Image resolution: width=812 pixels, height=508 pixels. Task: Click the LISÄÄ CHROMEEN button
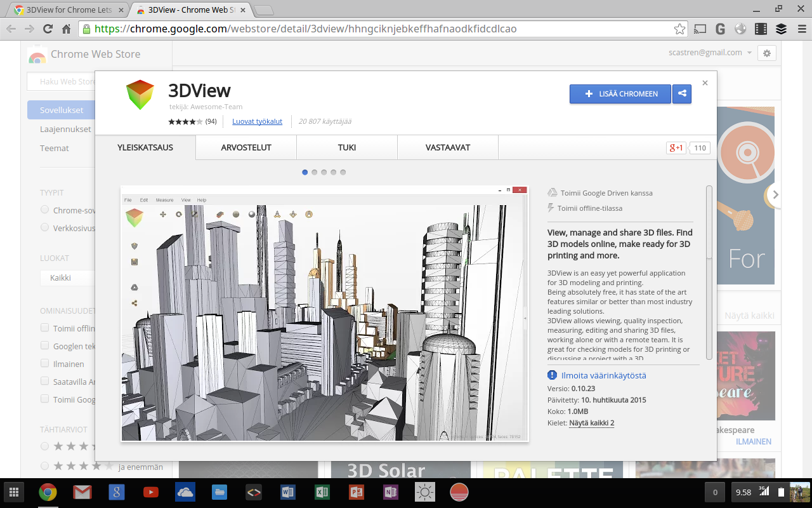click(x=620, y=94)
